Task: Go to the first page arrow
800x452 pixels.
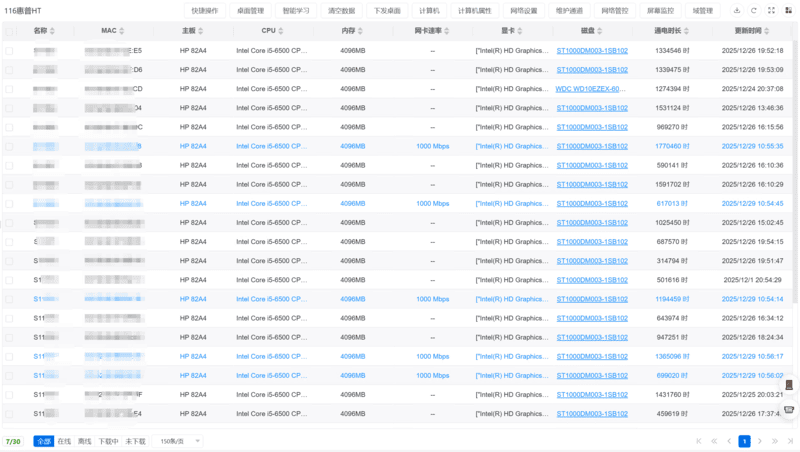Action: [699, 441]
